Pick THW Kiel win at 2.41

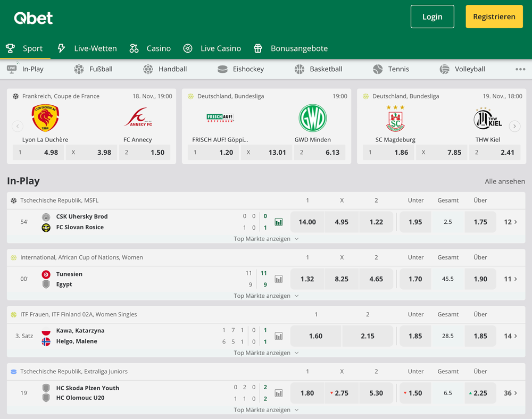pos(495,152)
